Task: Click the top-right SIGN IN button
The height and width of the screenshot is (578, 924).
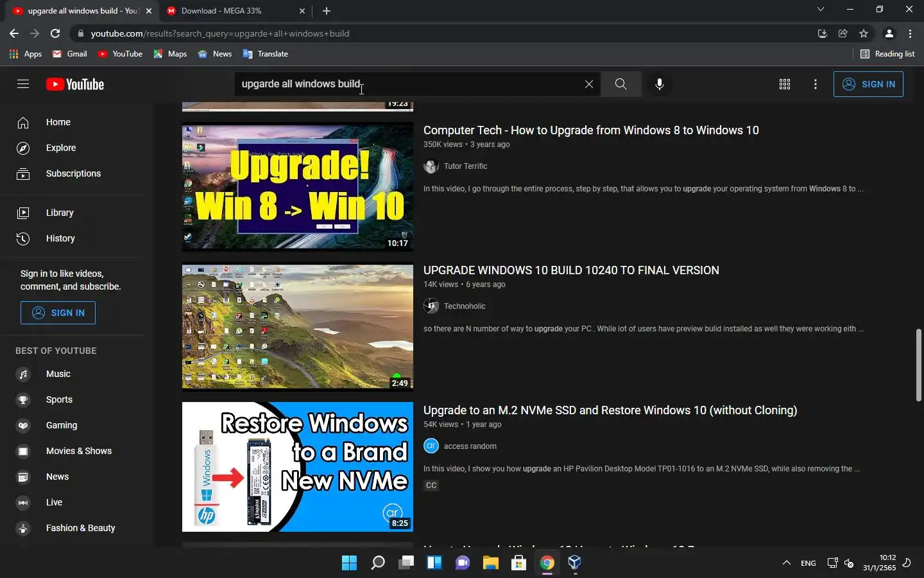Action: (868, 84)
